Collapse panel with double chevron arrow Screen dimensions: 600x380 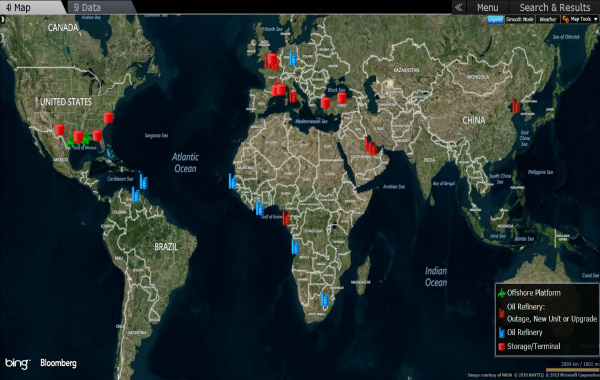pos(458,7)
